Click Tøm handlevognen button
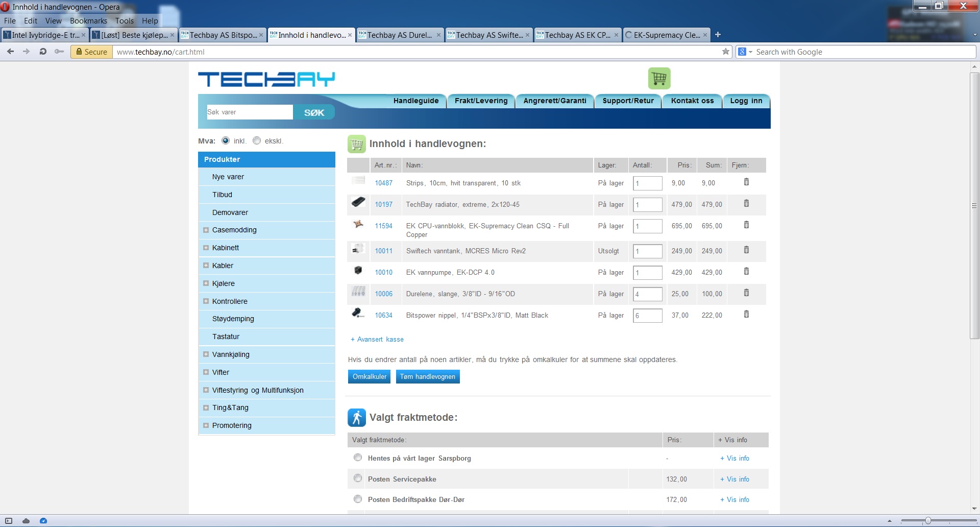Image resolution: width=980 pixels, height=527 pixels. pyautogui.click(x=428, y=376)
